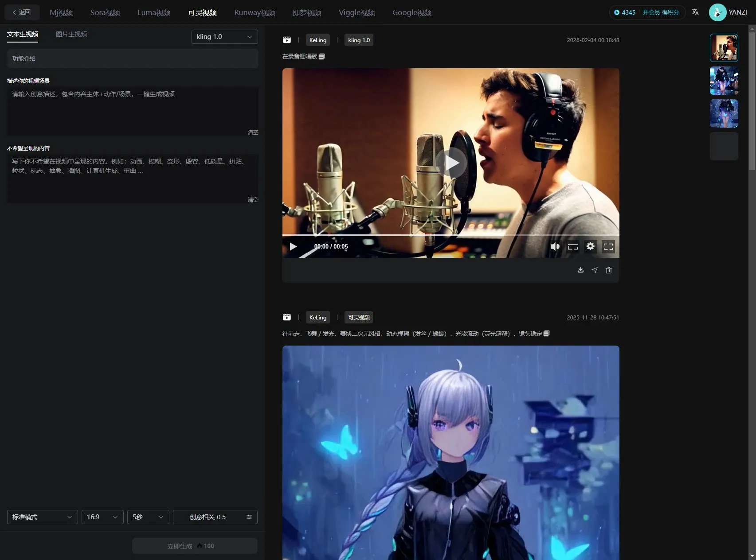The width and height of the screenshot is (756, 560).
Task: Enter fullscreen on the video player
Action: pyautogui.click(x=608, y=247)
